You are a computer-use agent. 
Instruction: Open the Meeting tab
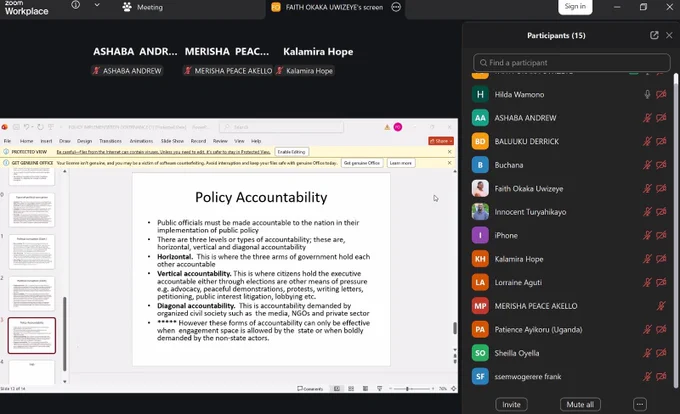(142, 7)
